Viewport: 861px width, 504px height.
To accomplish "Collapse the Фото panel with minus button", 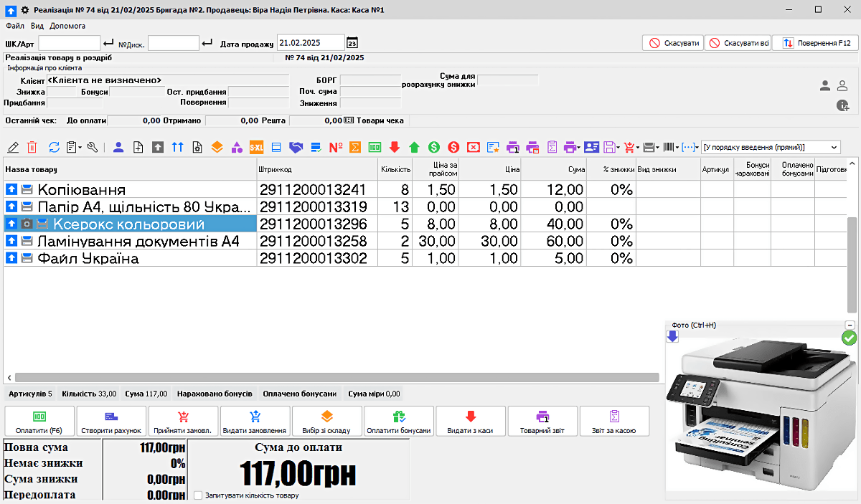I will (850, 325).
